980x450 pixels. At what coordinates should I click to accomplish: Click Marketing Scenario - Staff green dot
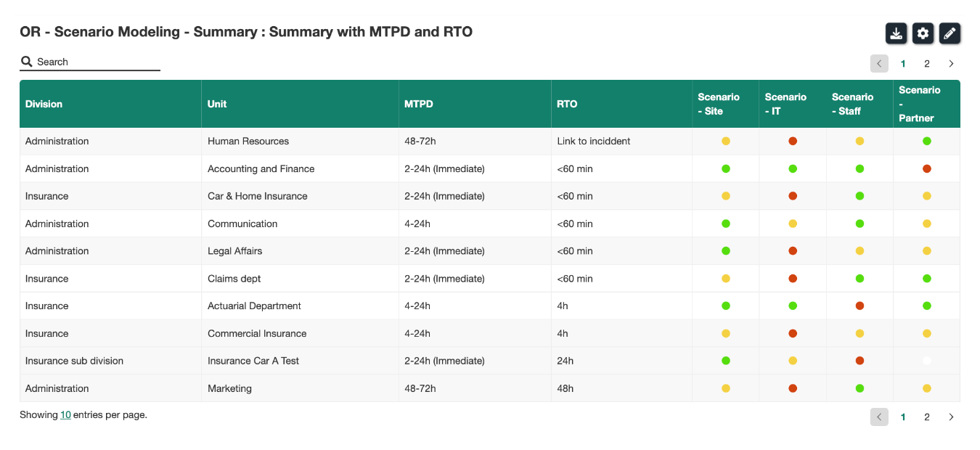(859, 388)
